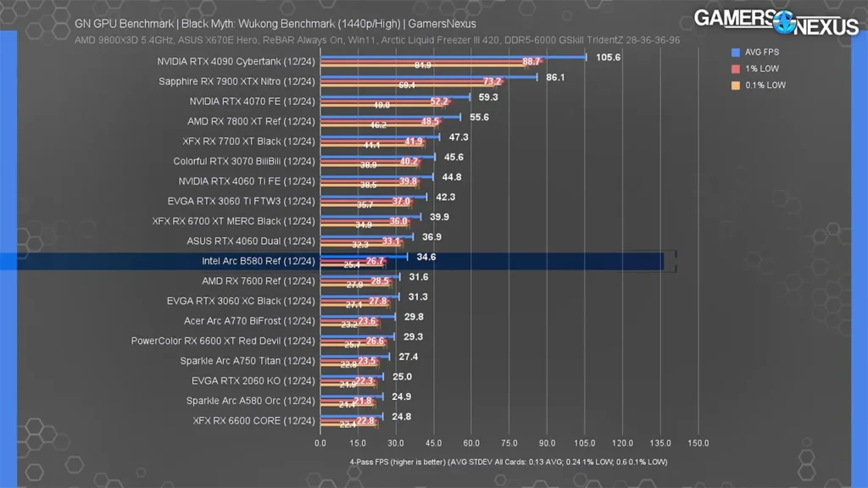This screenshot has width=868, height=488.
Task: Click the 0.0 x-axis tick label
Action: (320, 443)
